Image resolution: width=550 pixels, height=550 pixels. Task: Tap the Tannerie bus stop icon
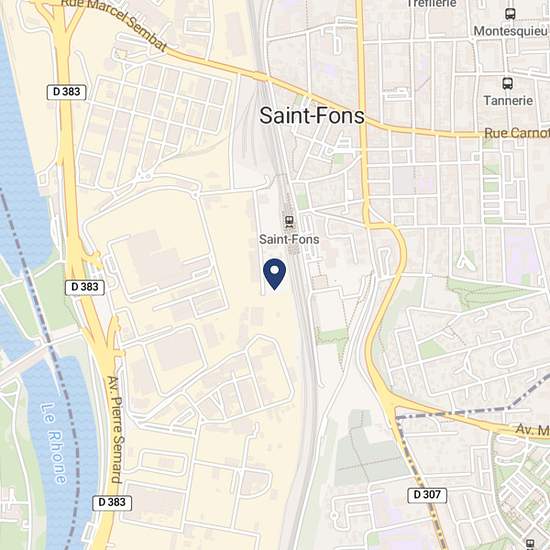pyautogui.click(x=508, y=83)
